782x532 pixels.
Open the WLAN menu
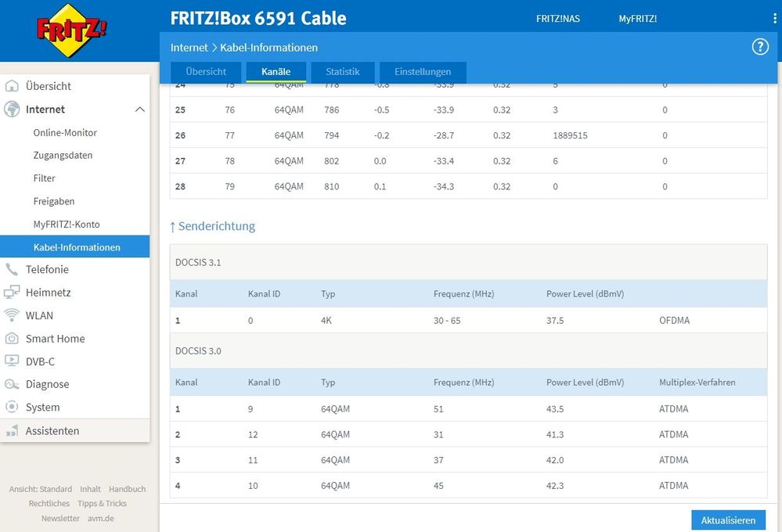tap(39, 315)
